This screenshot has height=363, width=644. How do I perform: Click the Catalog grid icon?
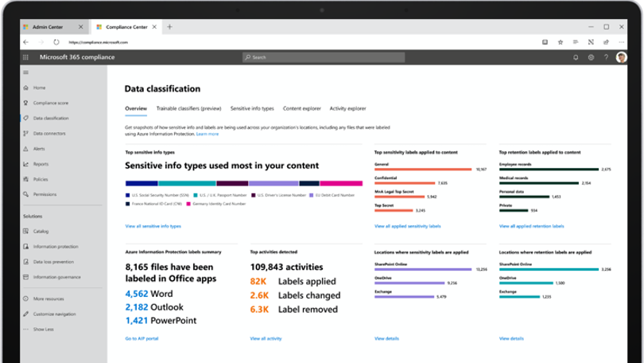[x=26, y=231]
